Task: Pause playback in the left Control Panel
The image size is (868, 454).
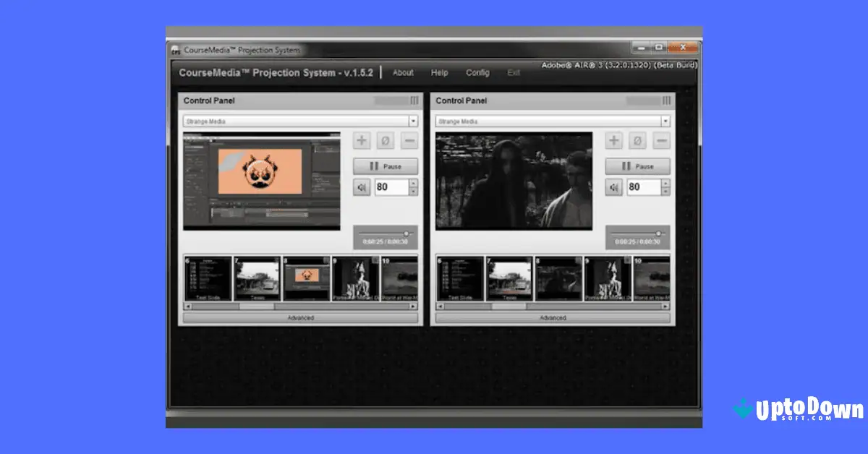Action: pos(386,165)
